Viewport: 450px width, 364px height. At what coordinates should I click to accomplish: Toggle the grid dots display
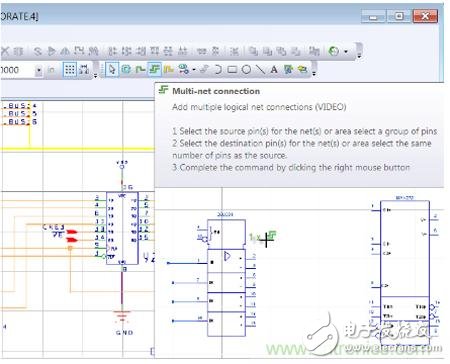click(x=70, y=70)
